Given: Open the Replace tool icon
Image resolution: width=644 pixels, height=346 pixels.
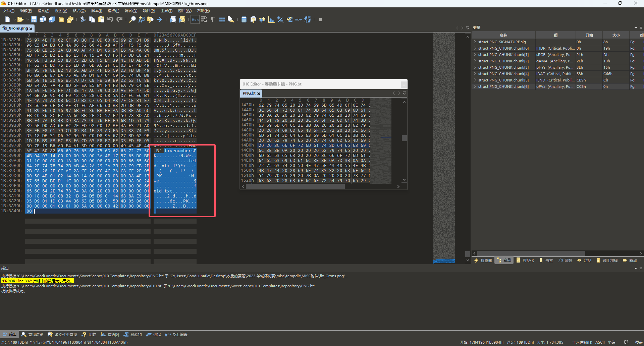Looking at the screenshot, I should click(x=142, y=19).
